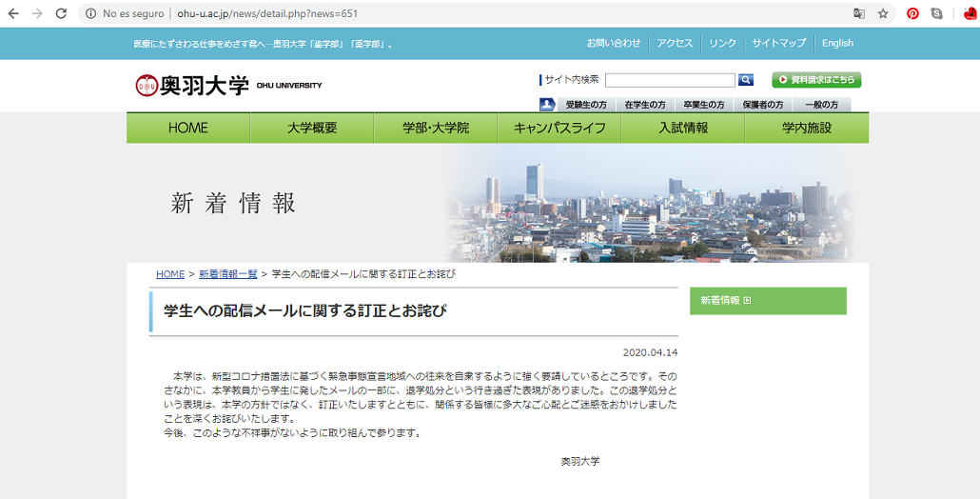Viewport: 980px width, 499px height.
Task: Click the blue person icon beside 受験生の方
Action: pos(547,105)
